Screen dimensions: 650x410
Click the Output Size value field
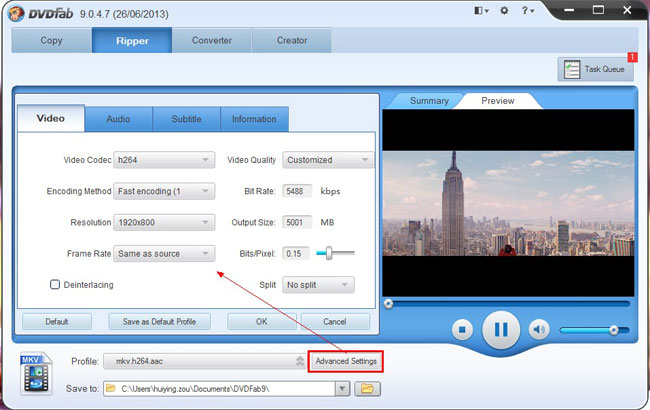[x=297, y=222]
